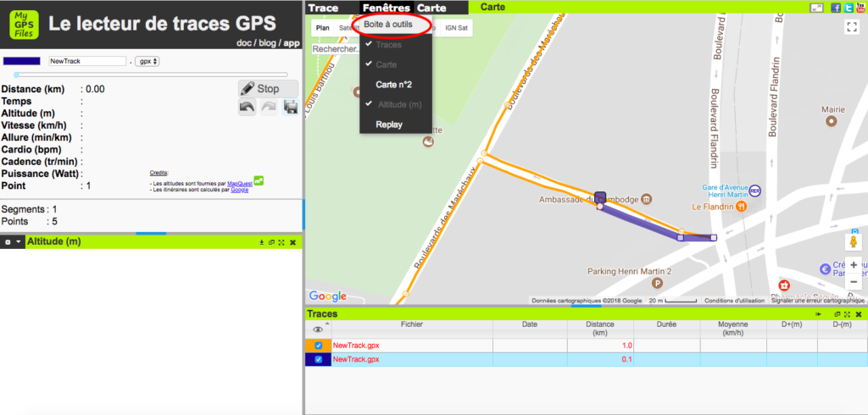
Task: Open the Carte menu
Action: pos(431,8)
